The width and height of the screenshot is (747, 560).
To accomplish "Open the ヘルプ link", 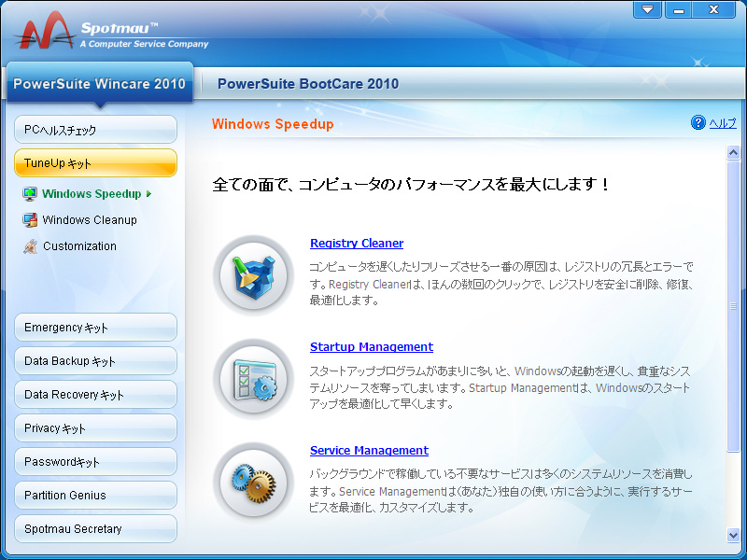I will (x=723, y=123).
